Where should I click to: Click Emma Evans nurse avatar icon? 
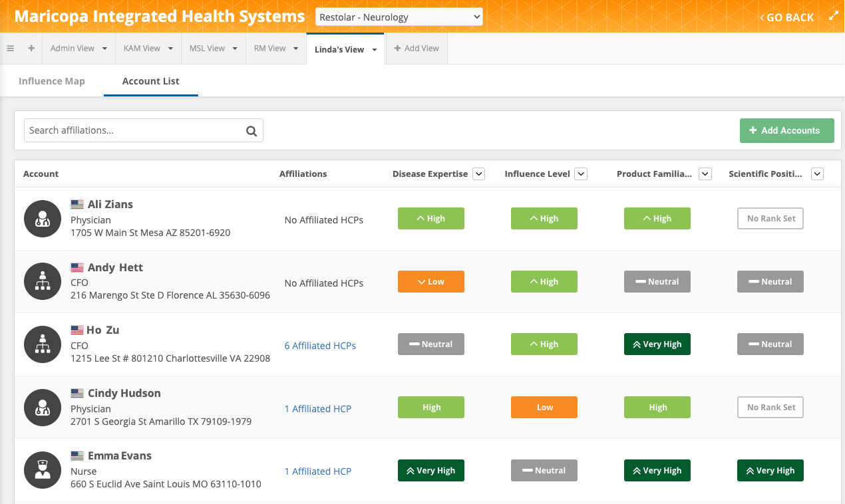click(43, 471)
